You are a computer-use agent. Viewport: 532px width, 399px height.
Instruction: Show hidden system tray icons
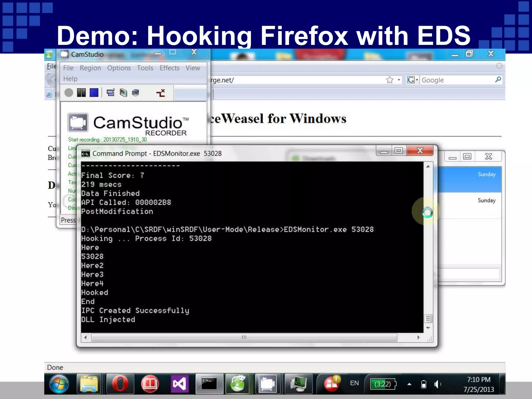(409, 384)
